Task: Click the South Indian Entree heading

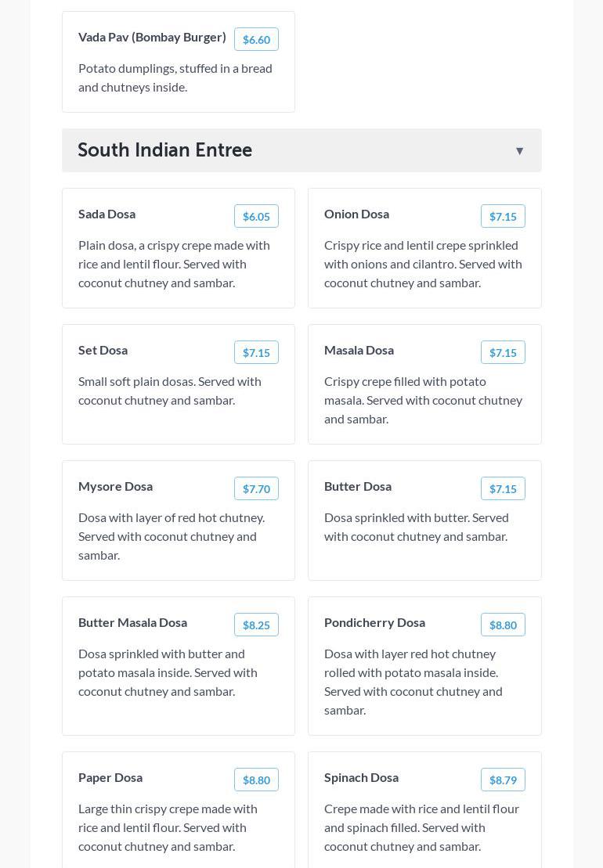Action: (x=165, y=150)
